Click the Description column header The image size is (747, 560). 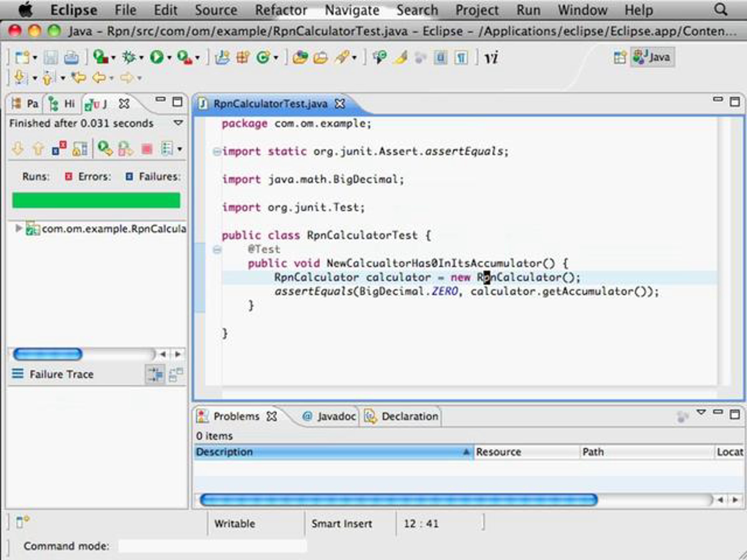point(334,452)
